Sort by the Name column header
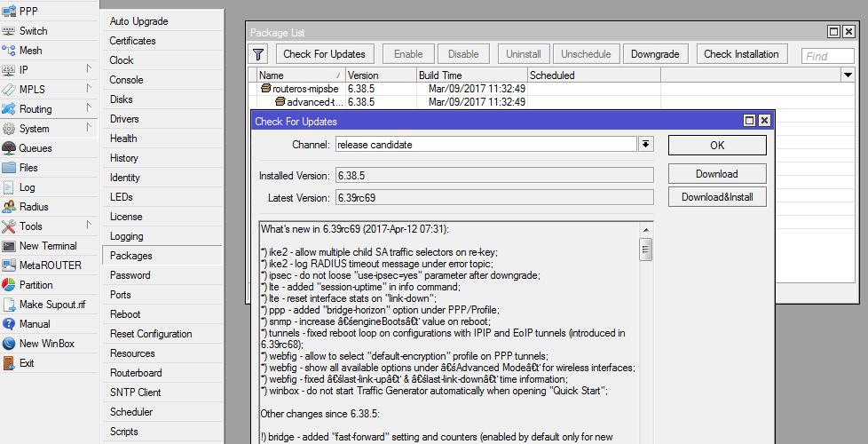 click(x=301, y=75)
